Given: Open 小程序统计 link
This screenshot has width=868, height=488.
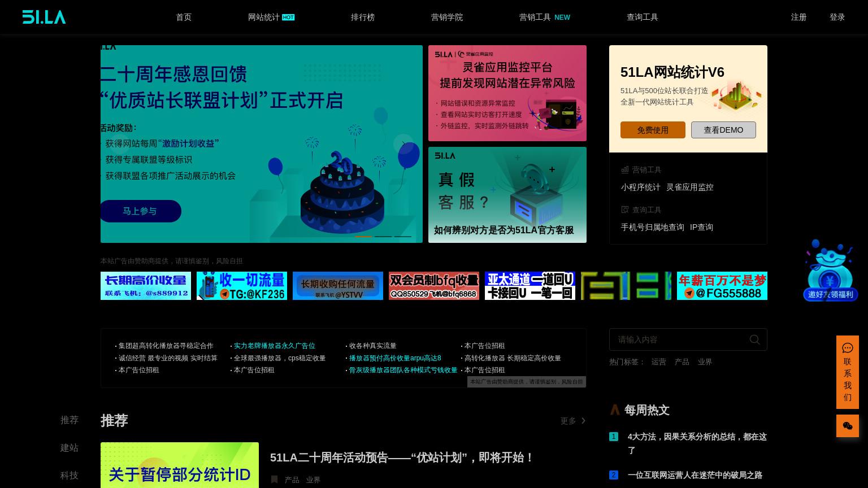Looking at the screenshot, I should tap(641, 187).
